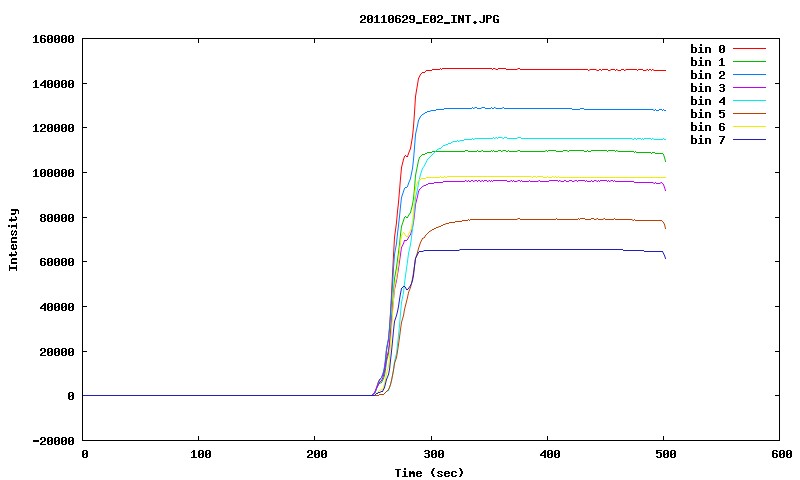Click the 'bin 1' legend label
Screen dimensions: 800x480
[708, 62]
